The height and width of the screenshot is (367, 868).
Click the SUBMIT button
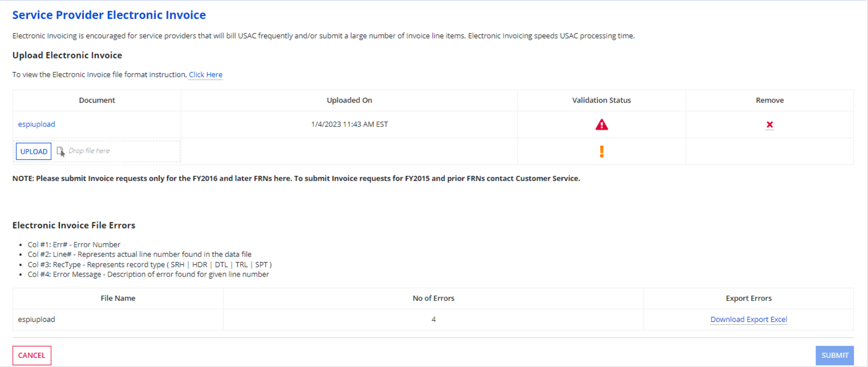pyautogui.click(x=835, y=355)
